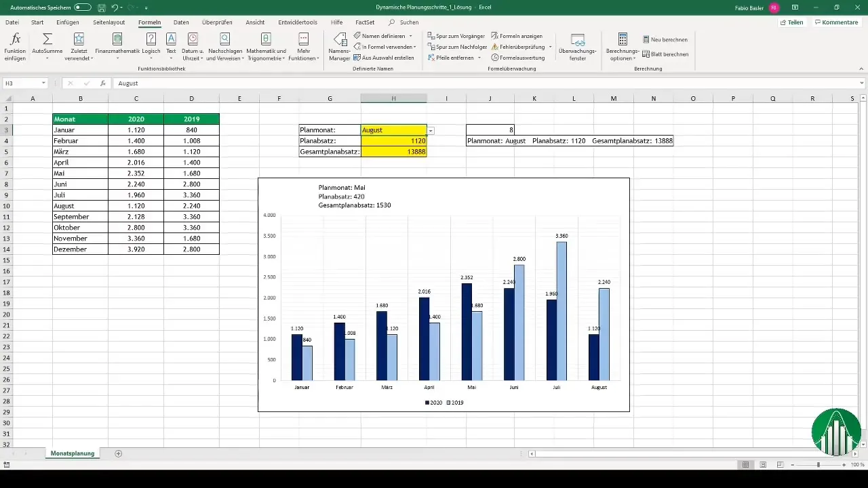Click Pfeile entfernen

pos(450,58)
